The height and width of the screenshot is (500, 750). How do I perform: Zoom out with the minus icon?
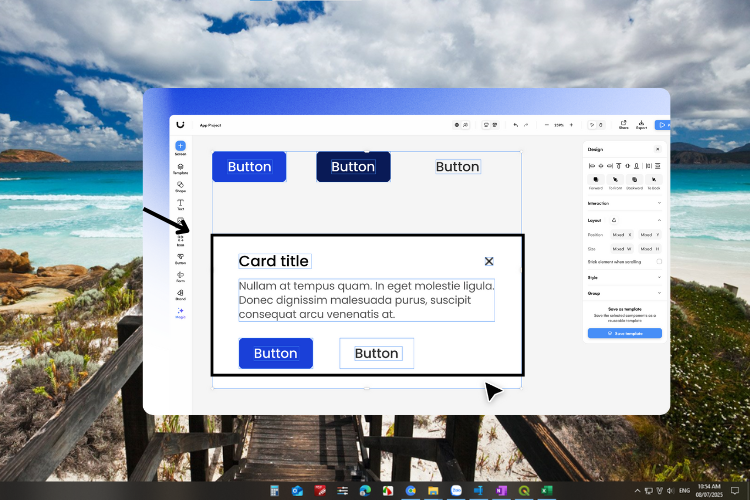(547, 125)
